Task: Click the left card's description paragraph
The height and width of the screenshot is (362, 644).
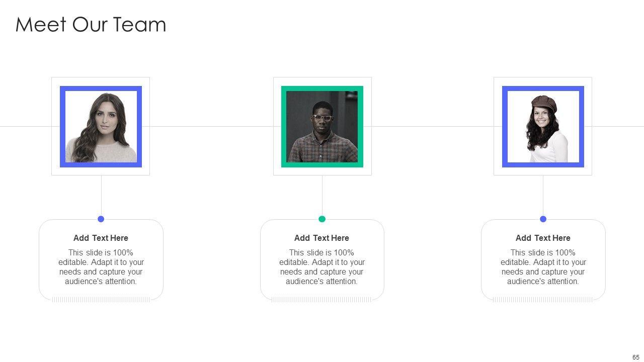Action: pos(101,267)
